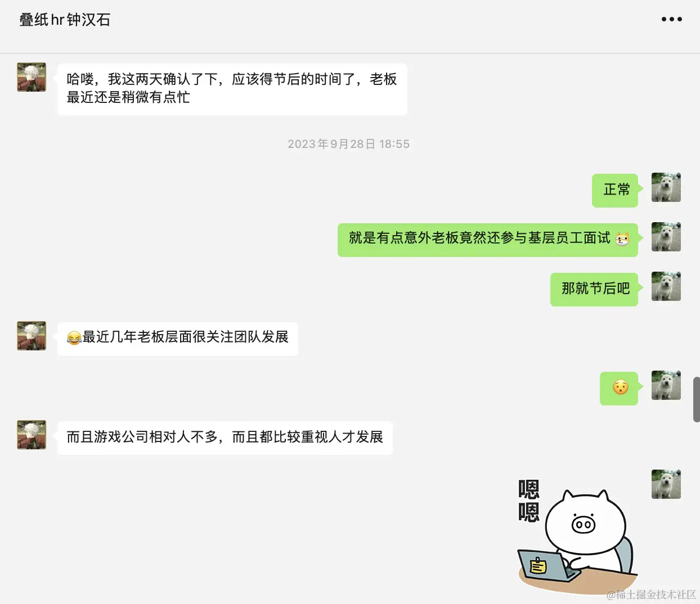Click the HR avatar next to 而且游戏公司 message
700x604 pixels.
pyautogui.click(x=32, y=435)
